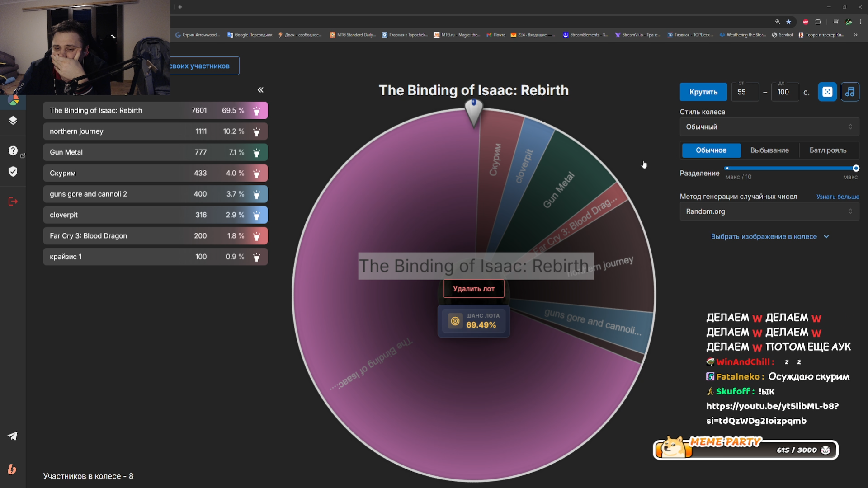
Task: Click the dice randomize icon button
Action: [827, 92]
